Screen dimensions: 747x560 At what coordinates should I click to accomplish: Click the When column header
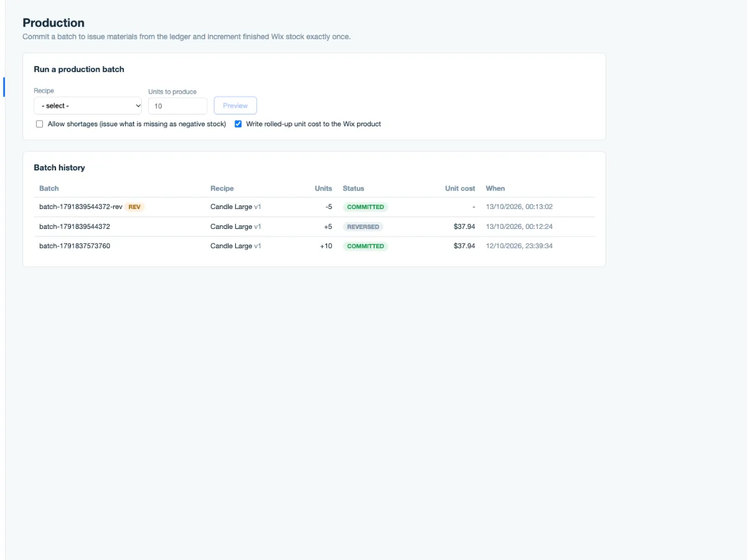[x=496, y=188]
